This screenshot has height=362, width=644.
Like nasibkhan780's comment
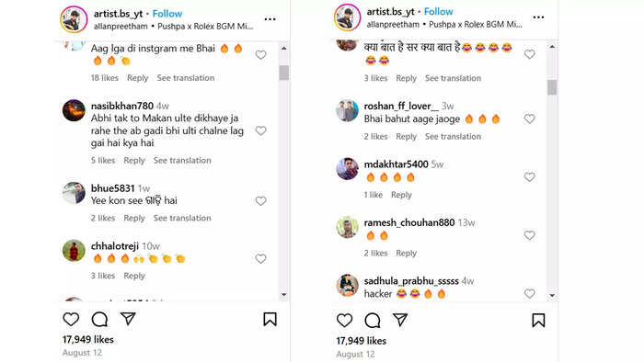260,130
